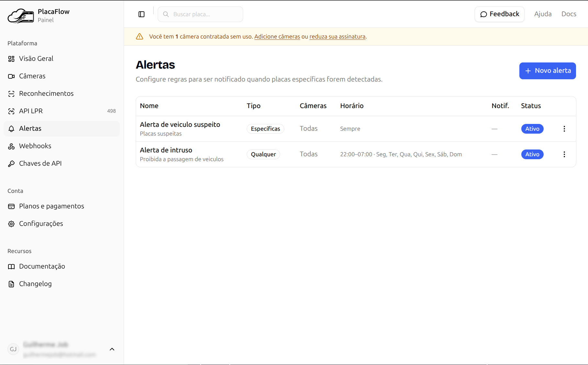Click the Webhooks icon in sidebar
Viewport: 588px width, 365px height.
pos(11,146)
